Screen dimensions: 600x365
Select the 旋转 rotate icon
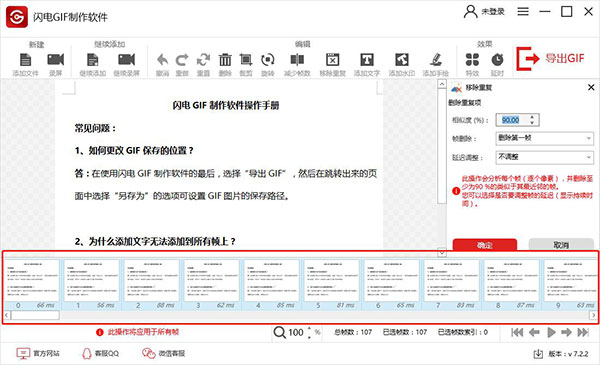268,60
